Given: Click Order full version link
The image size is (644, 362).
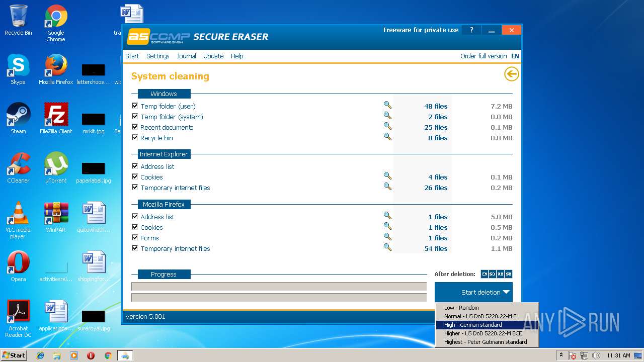Looking at the screenshot, I should click(x=484, y=56).
